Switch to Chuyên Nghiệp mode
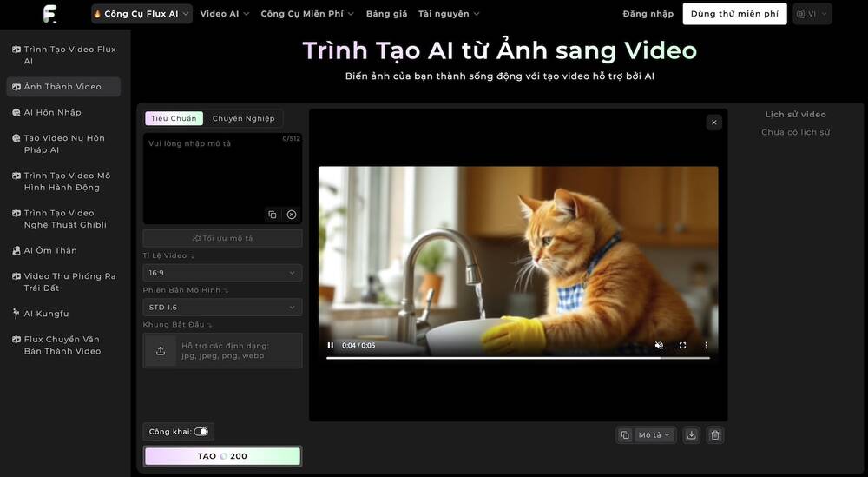The width and height of the screenshot is (868, 477). tap(243, 118)
